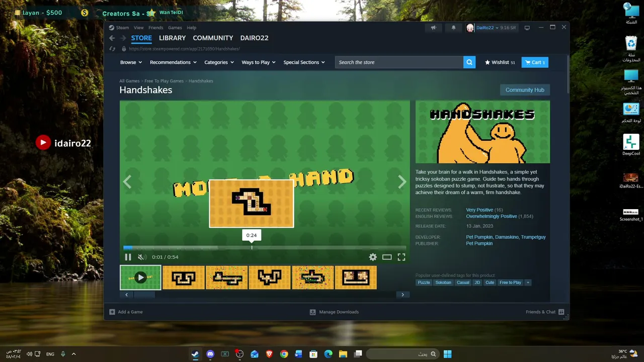The height and width of the screenshot is (362, 644).
Task: Open the Damaskino developer link
Action: click(506, 237)
